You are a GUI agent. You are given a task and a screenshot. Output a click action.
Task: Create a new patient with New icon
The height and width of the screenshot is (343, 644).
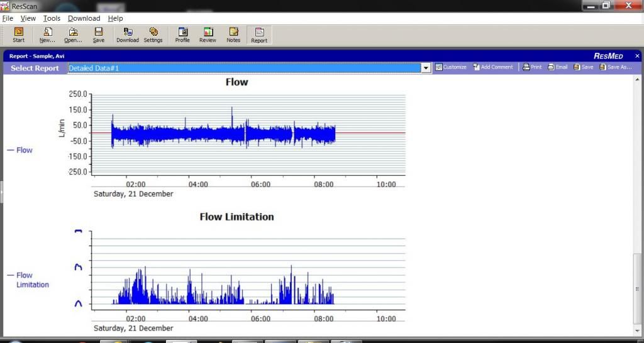tap(48, 35)
